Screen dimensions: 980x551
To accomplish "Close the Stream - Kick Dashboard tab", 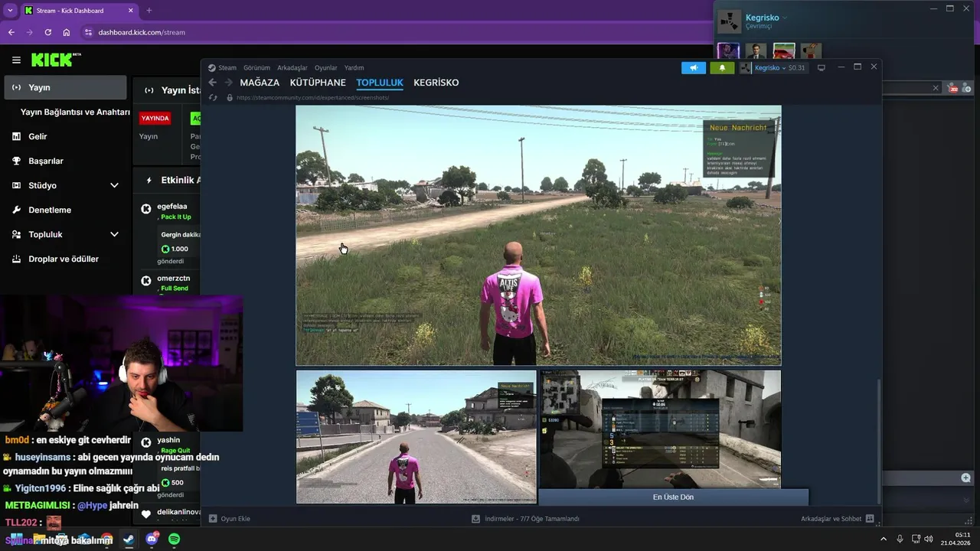I will click(130, 11).
